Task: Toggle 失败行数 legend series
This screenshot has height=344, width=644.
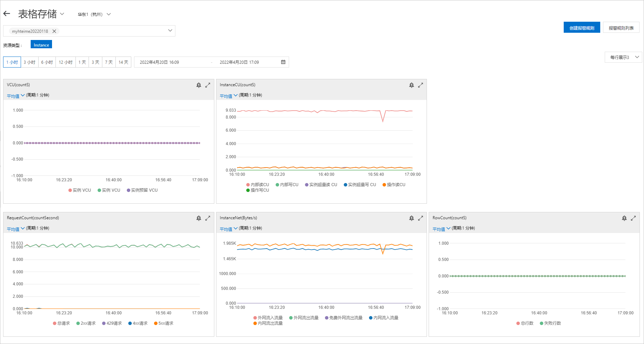Action: point(551,323)
